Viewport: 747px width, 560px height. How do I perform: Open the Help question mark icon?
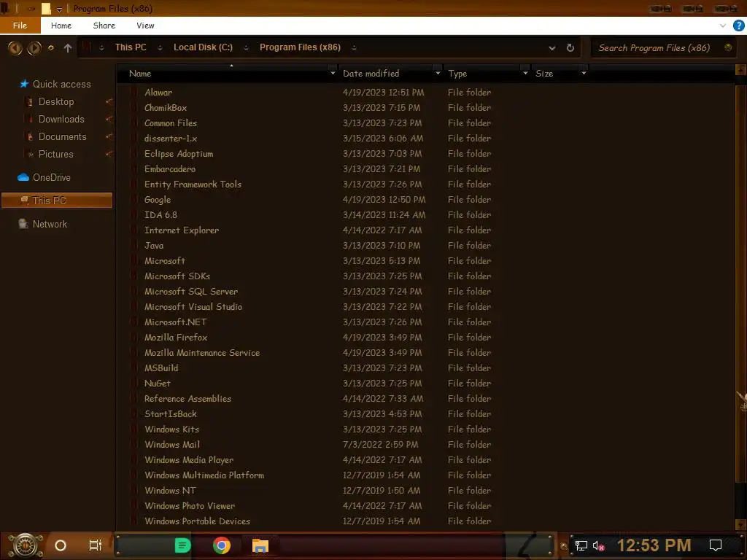click(738, 26)
